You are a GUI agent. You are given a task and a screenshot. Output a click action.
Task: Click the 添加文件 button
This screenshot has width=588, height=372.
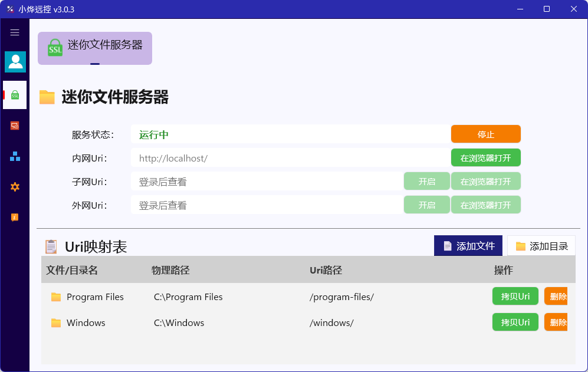(468, 246)
